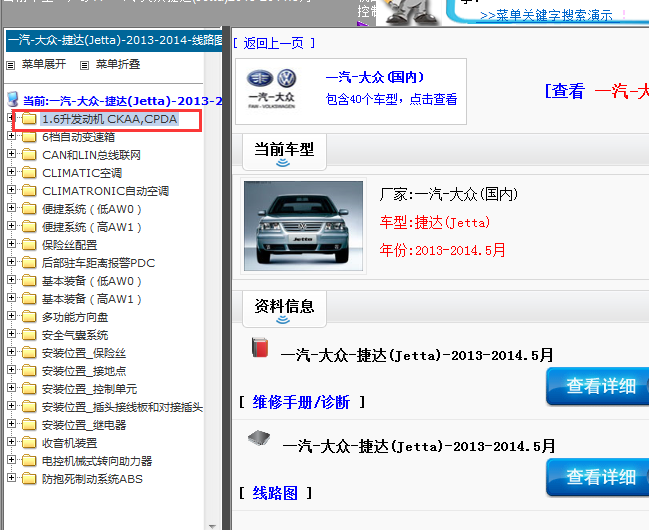Click folder icon of CAN和LIN总线联网
The height and width of the screenshot is (530, 649).
(x=29, y=155)
